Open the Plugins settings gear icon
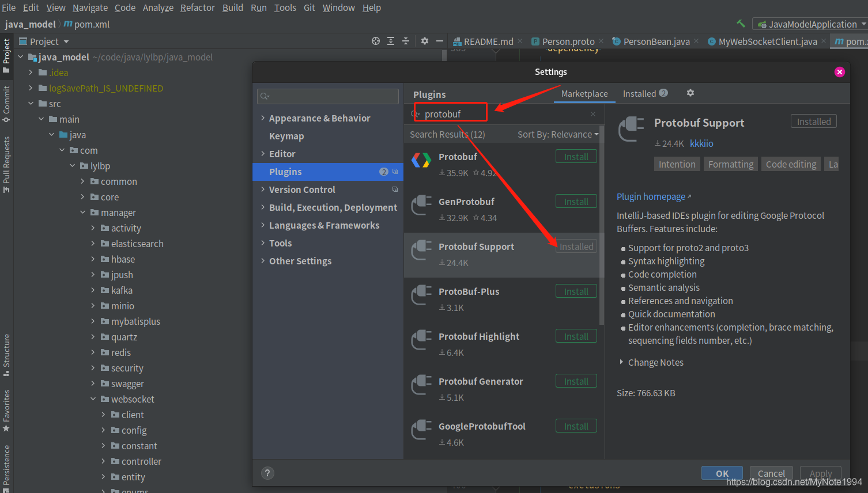 [x=690, y=93]
